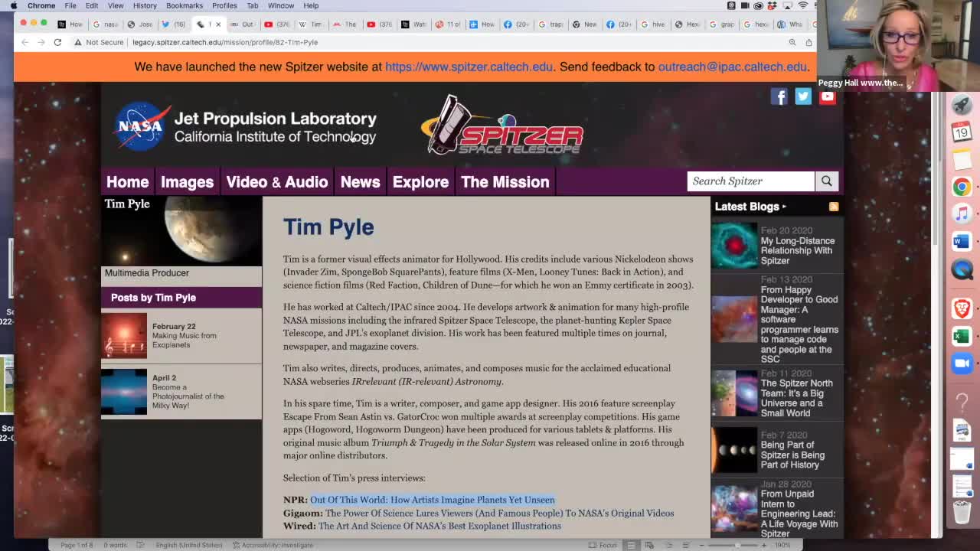Screen dimensions: 980x551
Task: Click the Search Spitzer input field
Action: [751, 181]
